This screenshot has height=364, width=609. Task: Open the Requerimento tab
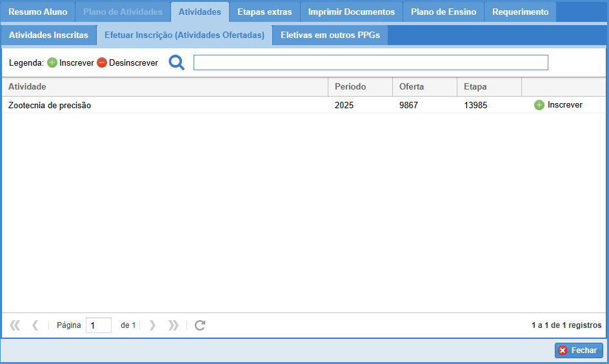point(520,12)
